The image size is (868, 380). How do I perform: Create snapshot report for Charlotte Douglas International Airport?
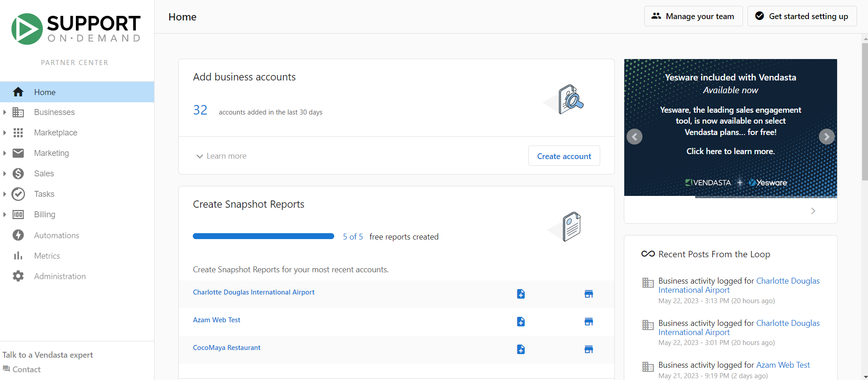(521, 294)
